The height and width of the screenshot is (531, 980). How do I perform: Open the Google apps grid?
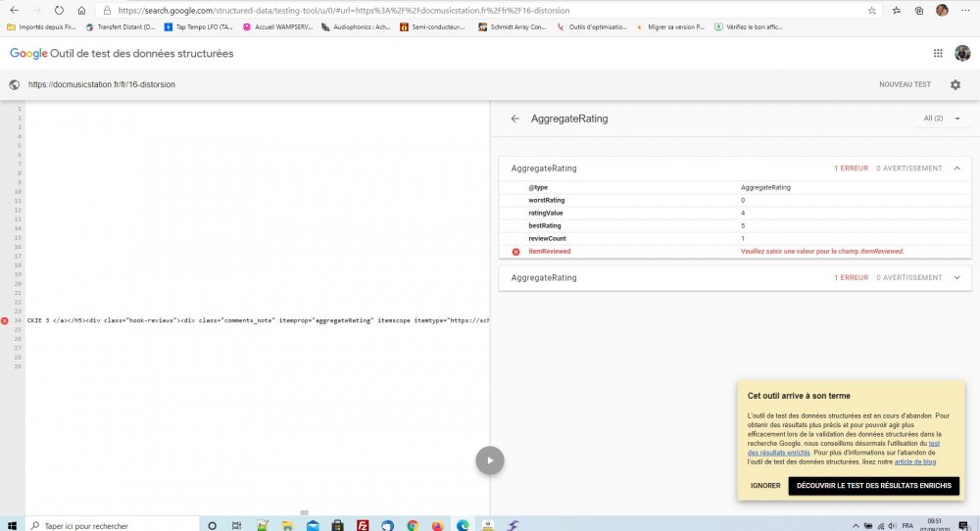pos(938,53)
